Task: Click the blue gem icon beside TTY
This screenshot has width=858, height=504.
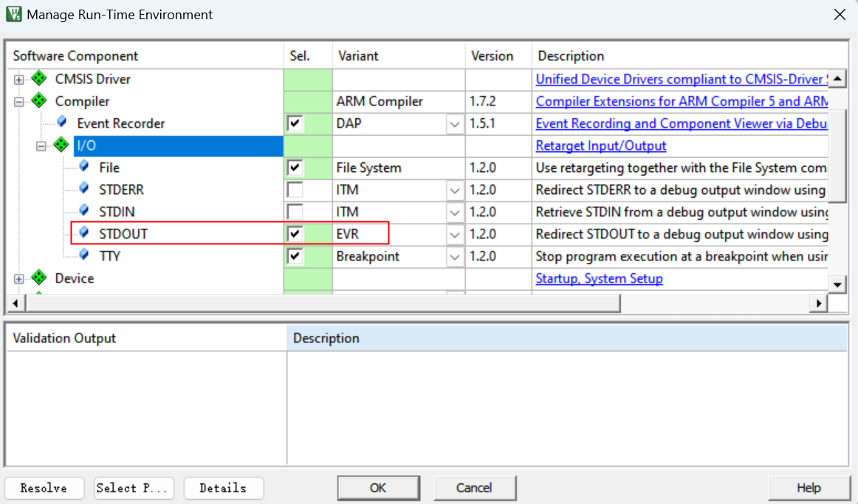Action: (x=84, y=256)
